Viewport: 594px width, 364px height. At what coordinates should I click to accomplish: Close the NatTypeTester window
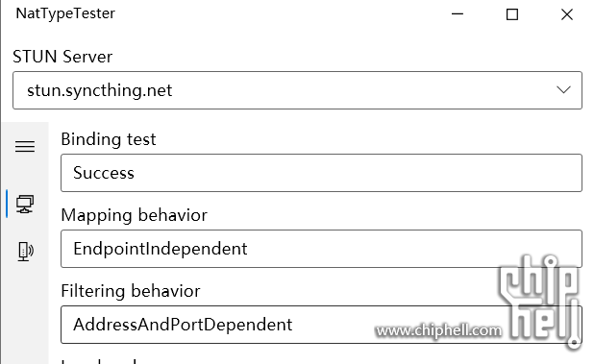[x=567, y=14]
